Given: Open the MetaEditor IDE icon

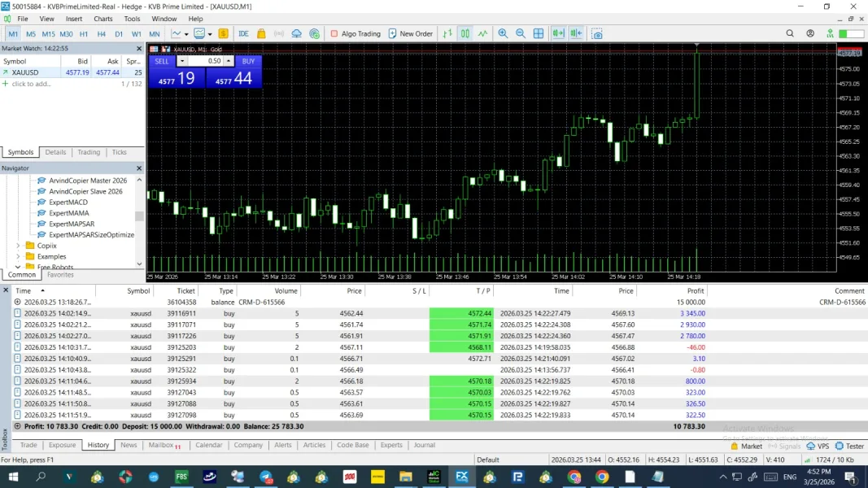Looking at the screenshot, I should click(243, 33).
